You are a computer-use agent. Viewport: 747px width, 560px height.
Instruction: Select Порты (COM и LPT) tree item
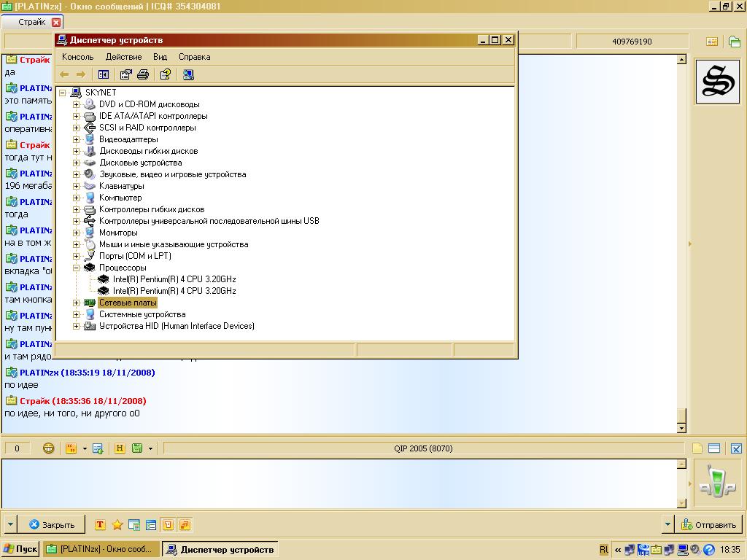coord(135,256)
